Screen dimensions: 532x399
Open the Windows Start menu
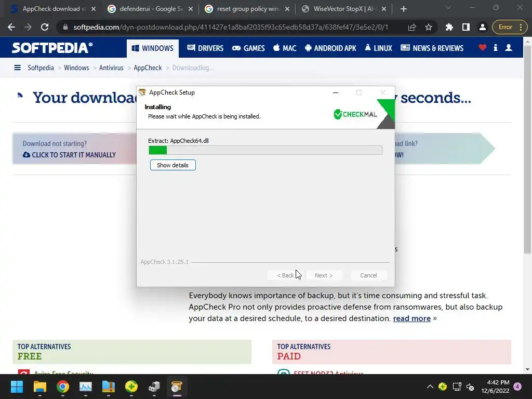pyautogui.click(x=17, y=387)
